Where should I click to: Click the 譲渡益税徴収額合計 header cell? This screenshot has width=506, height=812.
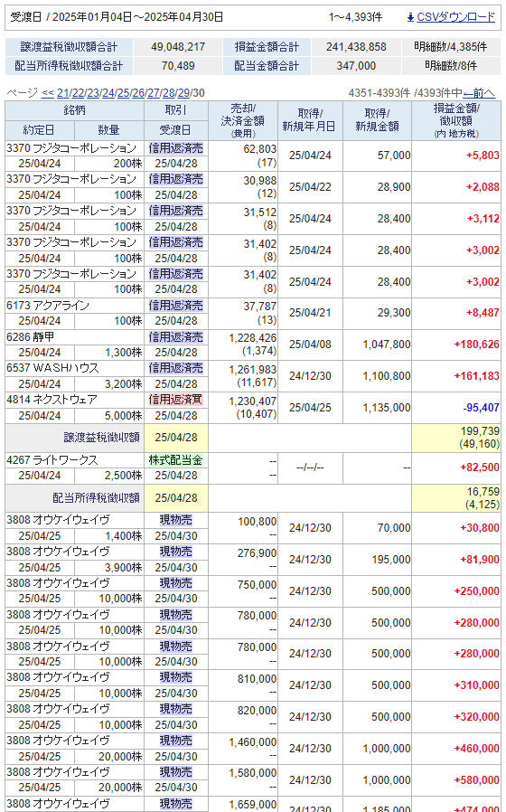69,47
